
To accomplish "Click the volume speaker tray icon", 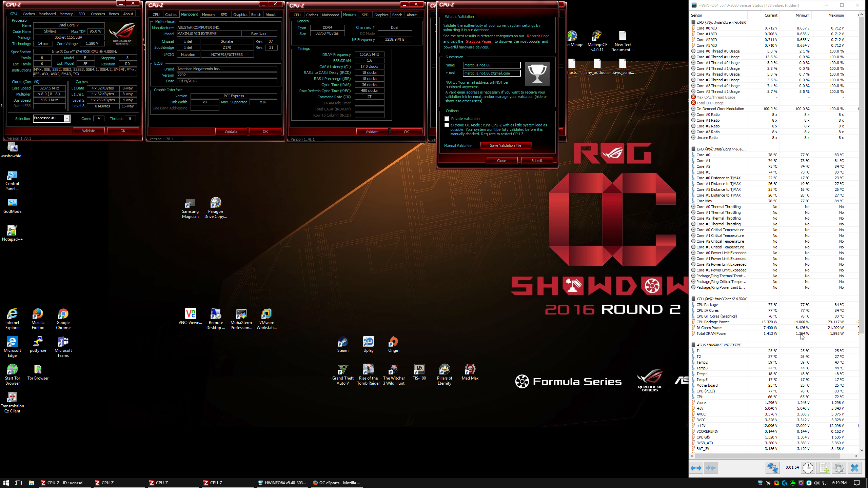I will tap(817, 483).
